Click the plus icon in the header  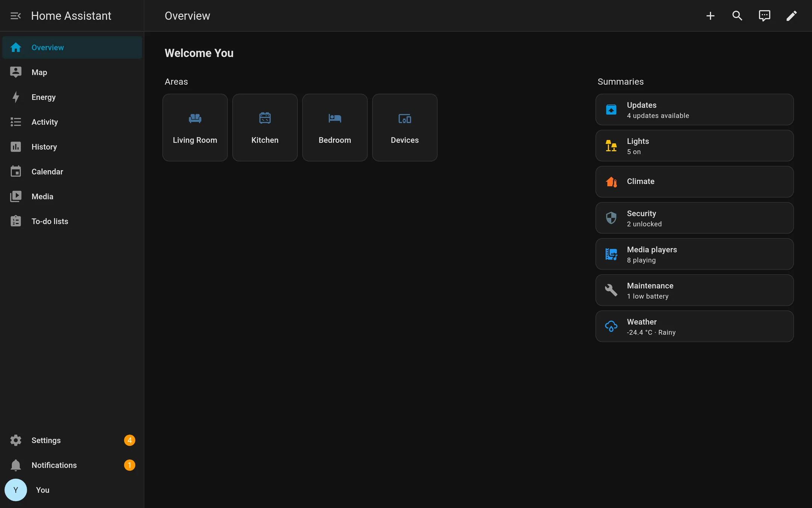[710, 16]
